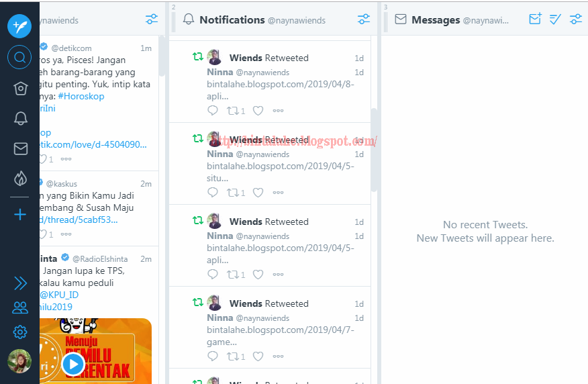Open Messages column options filter icon
This screenshot has width=588, height=384.
point(576,19)
